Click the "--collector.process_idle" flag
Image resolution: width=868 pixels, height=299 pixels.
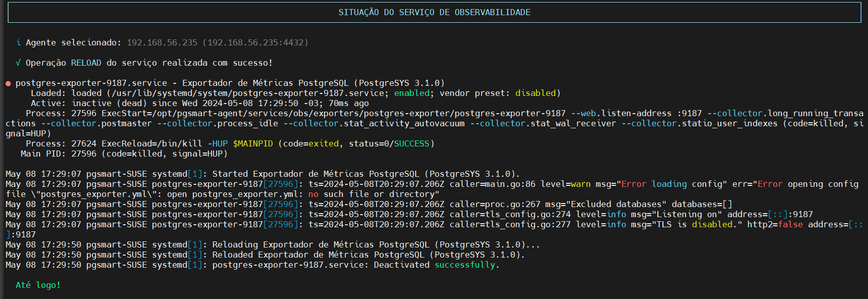[x=218, y=123]
